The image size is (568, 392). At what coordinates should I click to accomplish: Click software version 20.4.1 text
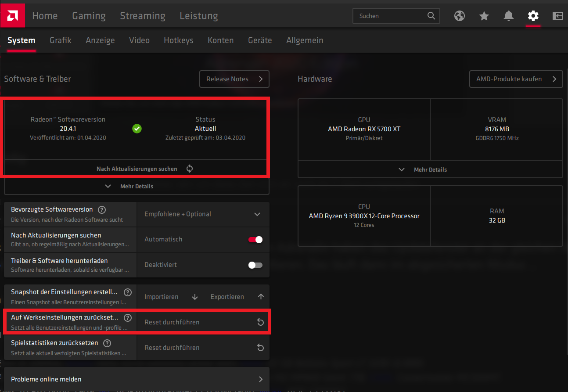[68, 129]
